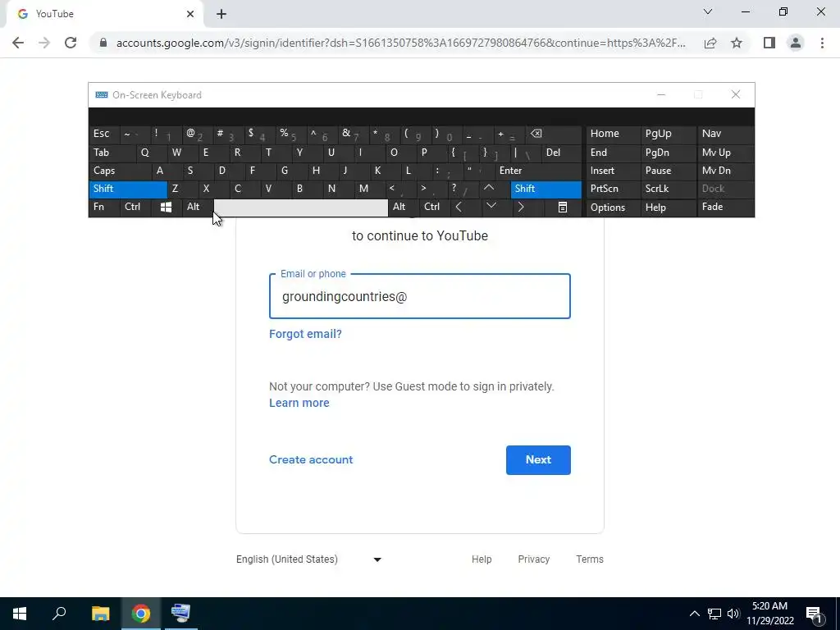Click the M key on keyboard

pos(370,189)
